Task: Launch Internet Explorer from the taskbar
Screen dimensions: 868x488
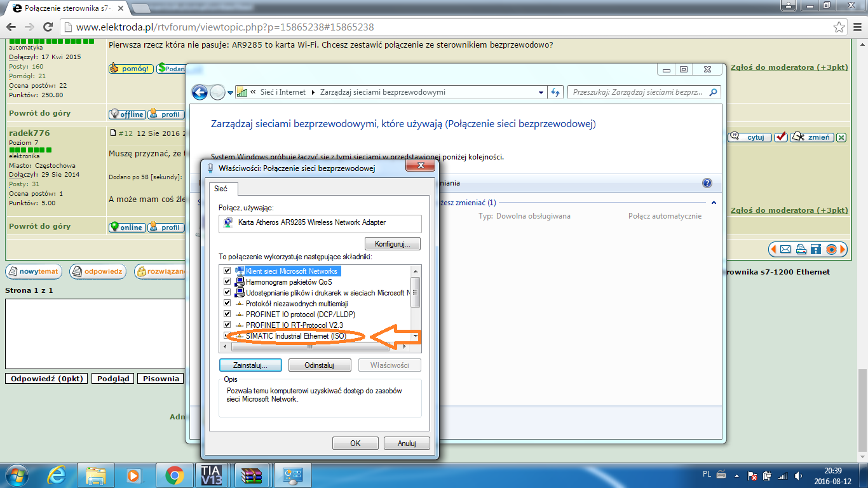Action: tap(57, 475)
